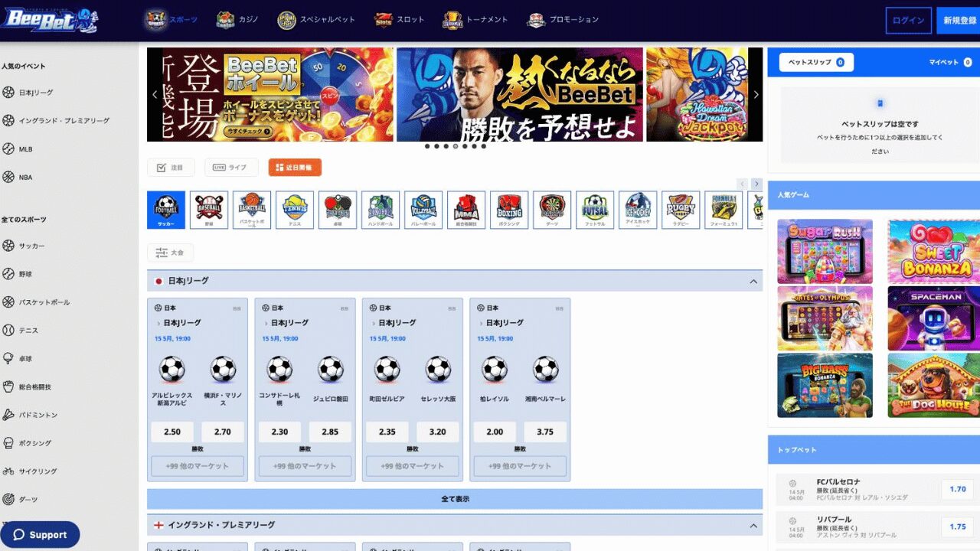
Task: Select the Baseball sport tile
Action: click(209, 210)
